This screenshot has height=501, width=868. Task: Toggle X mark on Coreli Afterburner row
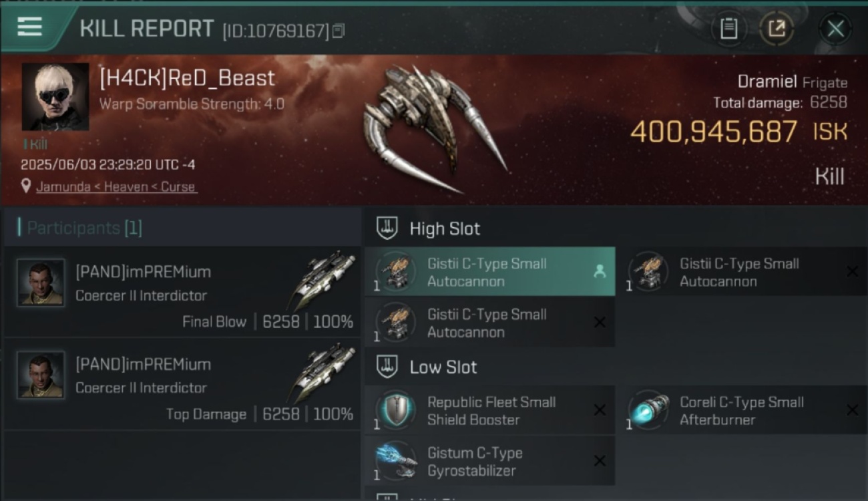click(x=852, y=410)
